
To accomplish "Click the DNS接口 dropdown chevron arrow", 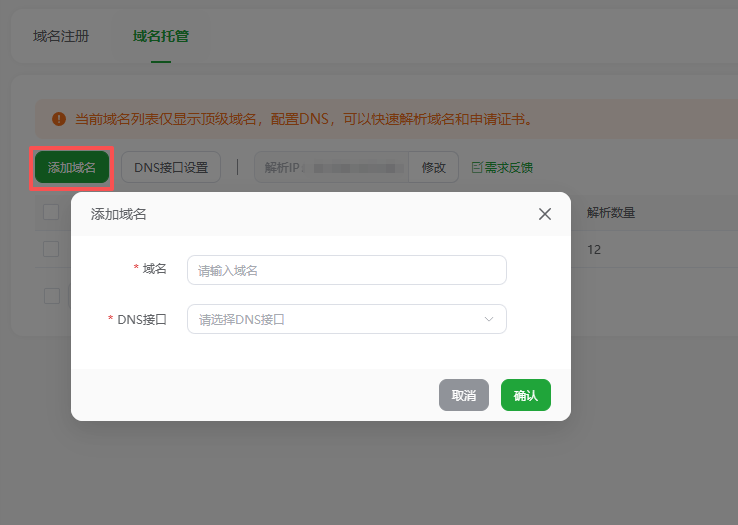I will click(489, 320).
